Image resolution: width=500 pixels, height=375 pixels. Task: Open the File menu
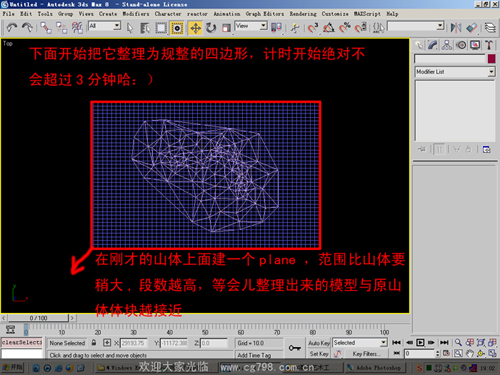click(9, 14)
